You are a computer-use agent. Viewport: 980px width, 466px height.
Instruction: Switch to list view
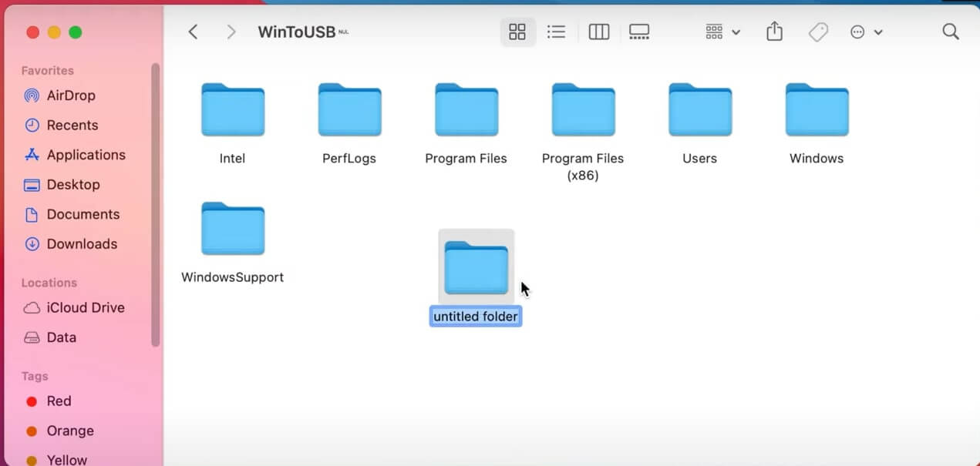(x=556, y=32)
